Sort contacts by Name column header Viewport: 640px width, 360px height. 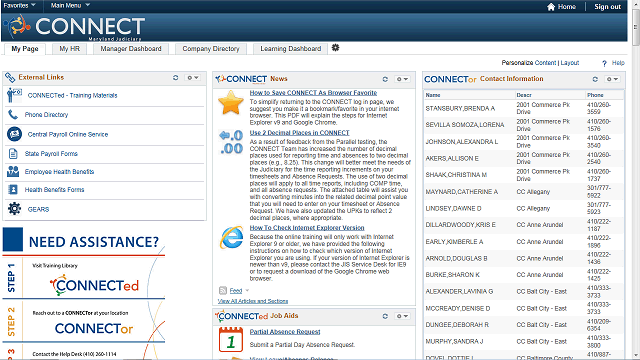[433, 95]
